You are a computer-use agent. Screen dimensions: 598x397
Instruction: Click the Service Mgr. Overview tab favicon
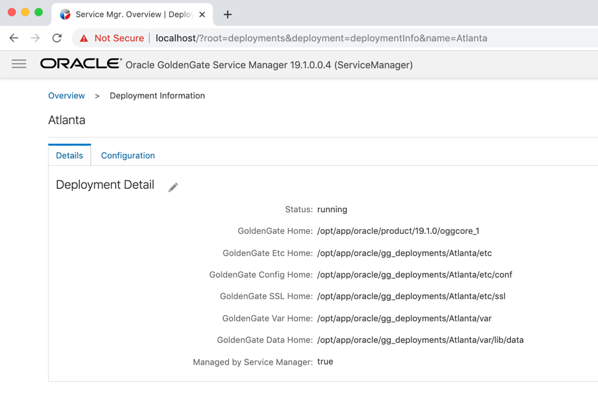65,14
